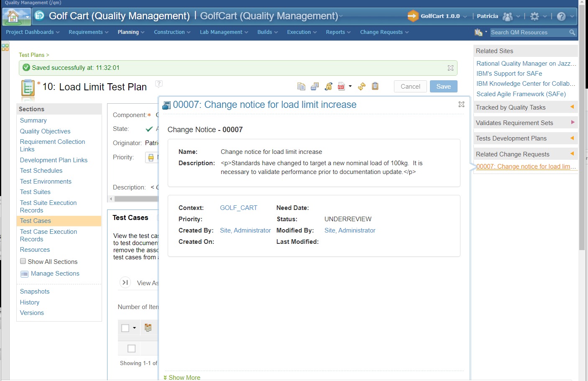The height and width of the screenshot is (381, 588).
Task: Toggle the Related Change Requests section arrow
Action: coord(572,153)
